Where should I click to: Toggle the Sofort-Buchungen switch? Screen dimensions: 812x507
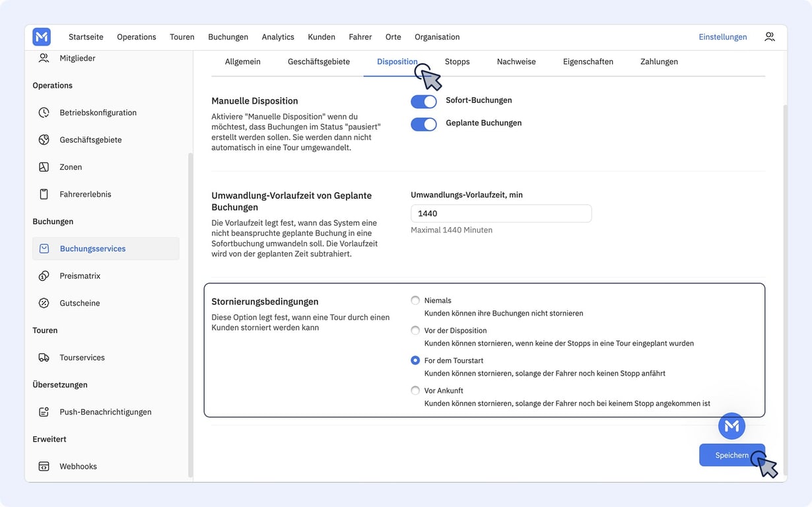424,102
